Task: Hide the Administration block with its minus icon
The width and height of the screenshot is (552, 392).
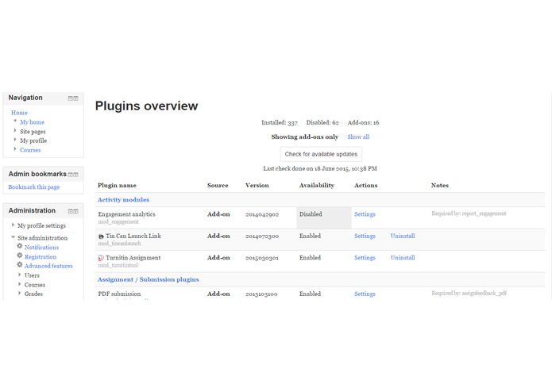Action: point(70,211)
